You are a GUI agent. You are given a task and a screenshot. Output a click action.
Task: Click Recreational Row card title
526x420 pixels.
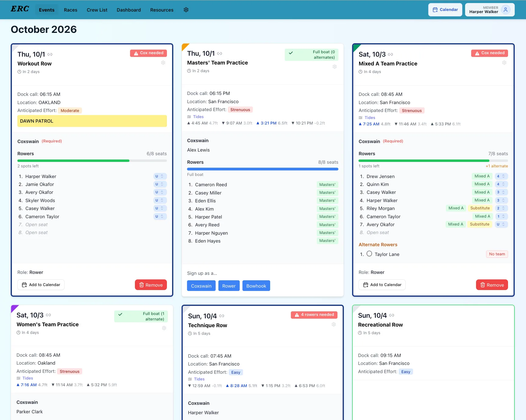pos(380,325)
